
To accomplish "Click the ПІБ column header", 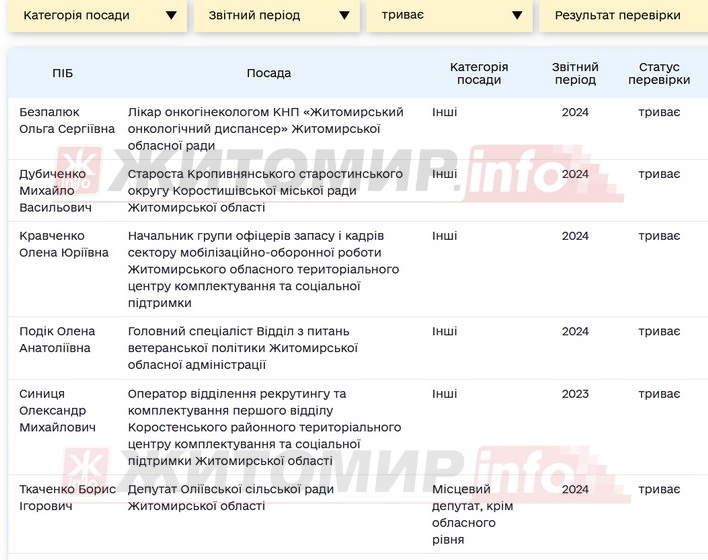I will click(63, 73).
